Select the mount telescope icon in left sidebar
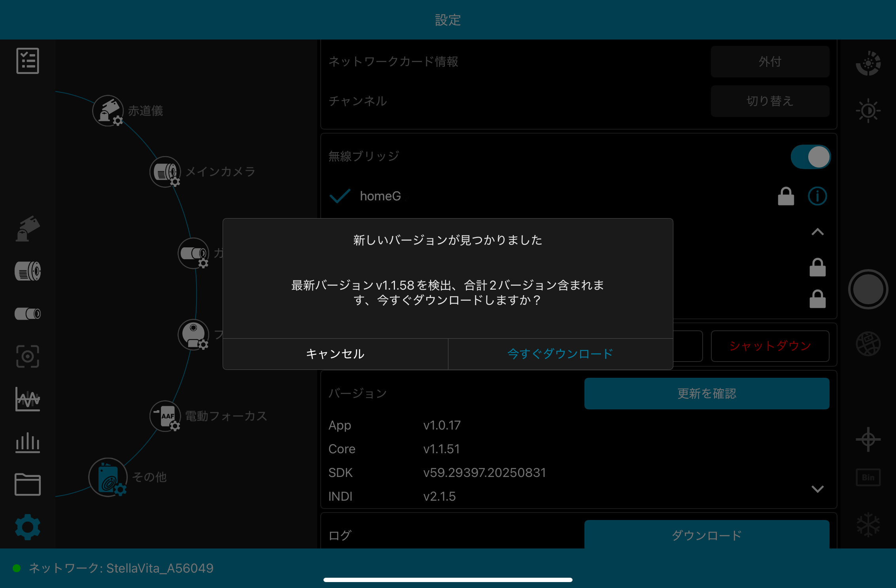 pos(28,229)
